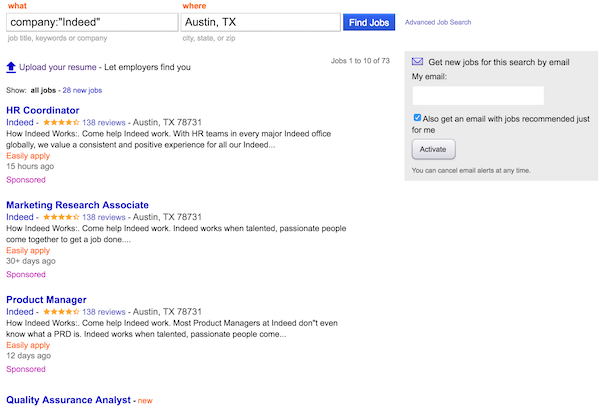The height and width of the screenshot is (407, 608).
Task: Open the Product Manager job
Action: pyautogui.click(x=46, y=300)
